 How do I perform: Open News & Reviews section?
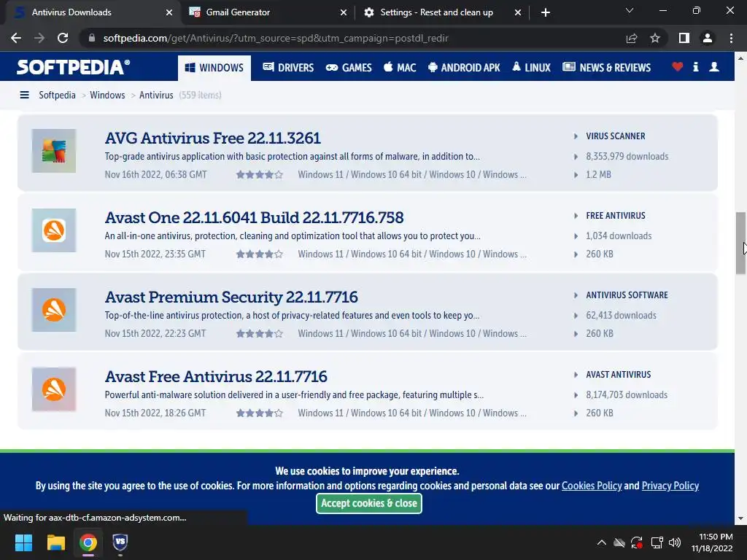606,68
